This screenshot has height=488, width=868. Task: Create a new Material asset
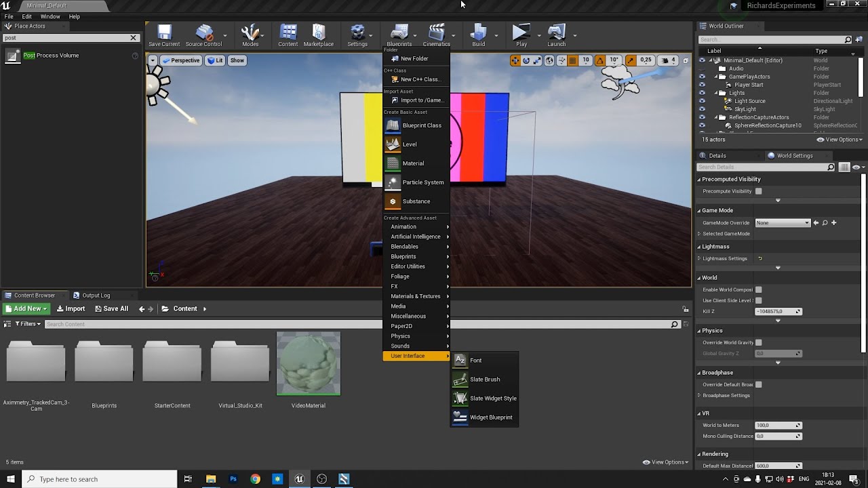coord(416,163)
